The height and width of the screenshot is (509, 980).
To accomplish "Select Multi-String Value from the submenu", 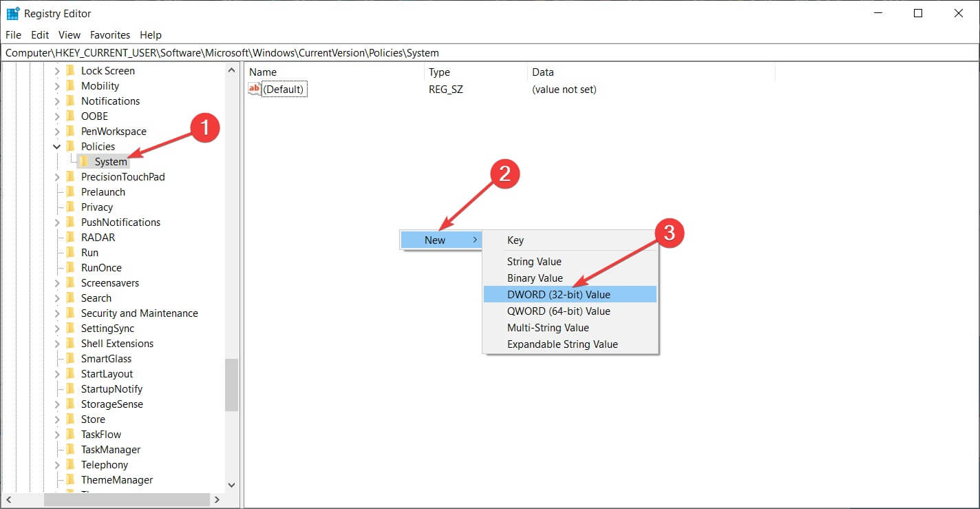I will point(571,327).
